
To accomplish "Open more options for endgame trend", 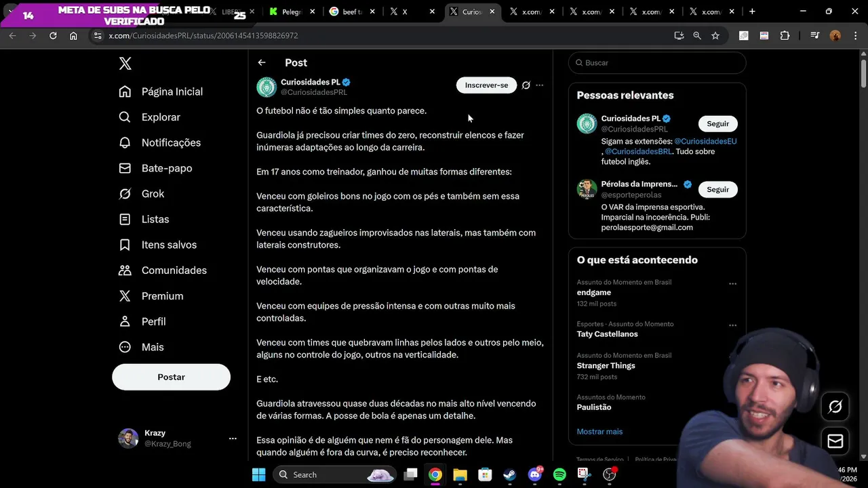I will click(x=732, y=284).
